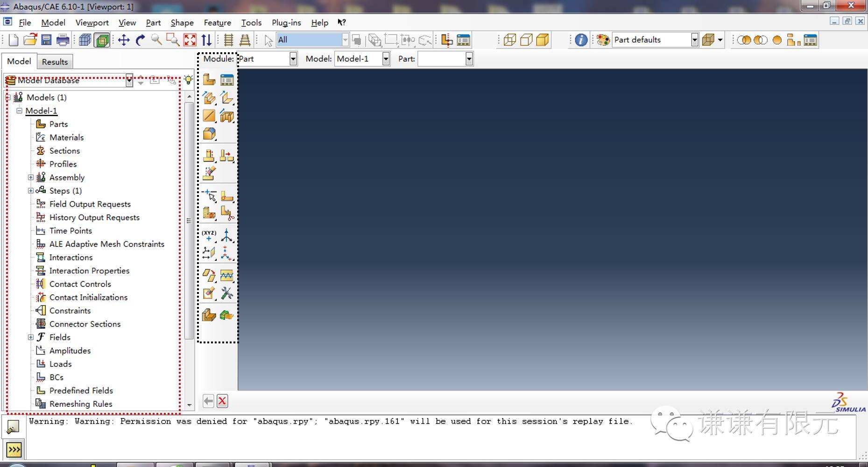The width and height of the screenshot is (868, 467).
Task: Select shaded render style
Action: (543, 40)
